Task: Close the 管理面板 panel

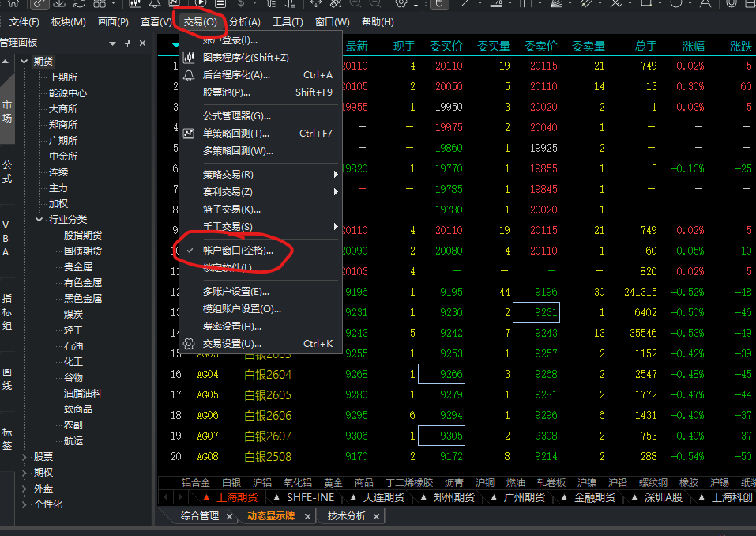Action: click(143, 43)
